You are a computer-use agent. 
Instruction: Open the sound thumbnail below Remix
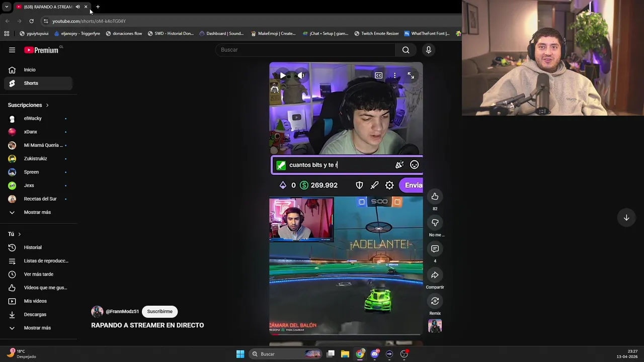click(435, 326)
